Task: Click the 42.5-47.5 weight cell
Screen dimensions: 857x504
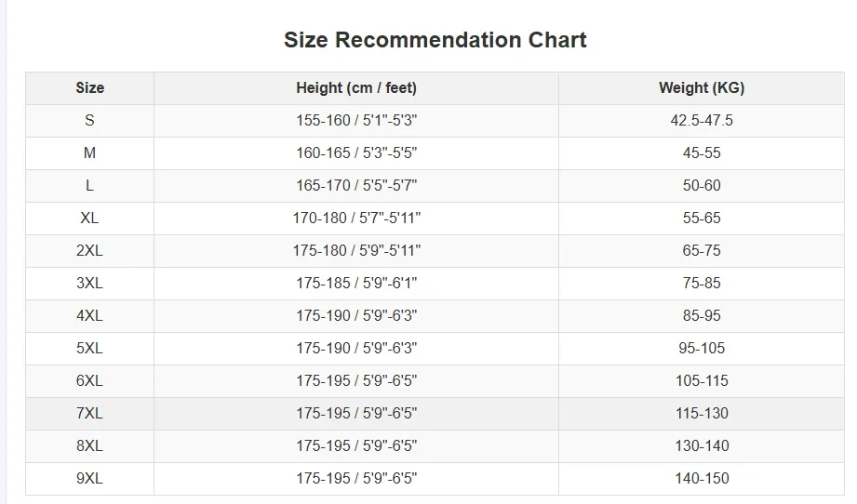Action: click(702, 121)
